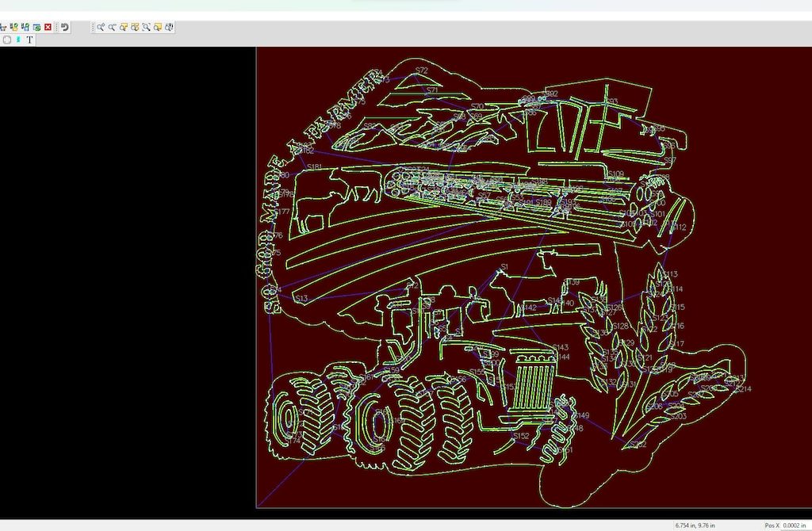Click the Pos X value field
Viewport: 812px width, 531px height.
[x=793, y=525]
